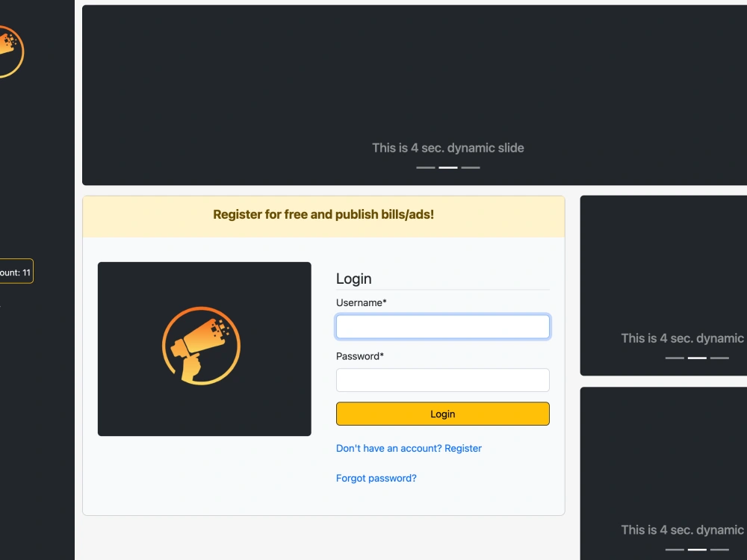This screenshot has height=560, width=747.
Task: Select first indicator of upper right-side carousel
Action: click(675, 358)
